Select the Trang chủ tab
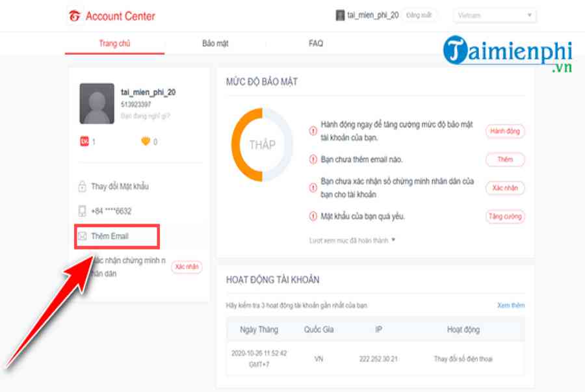585x392 pixels. 114,44
